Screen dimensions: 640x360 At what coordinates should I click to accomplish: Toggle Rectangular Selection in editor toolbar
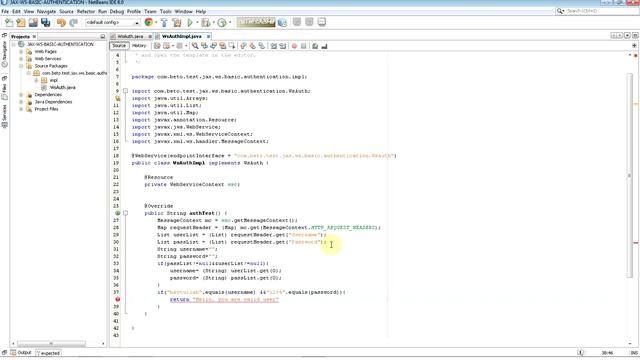click(x=232, y=46)
